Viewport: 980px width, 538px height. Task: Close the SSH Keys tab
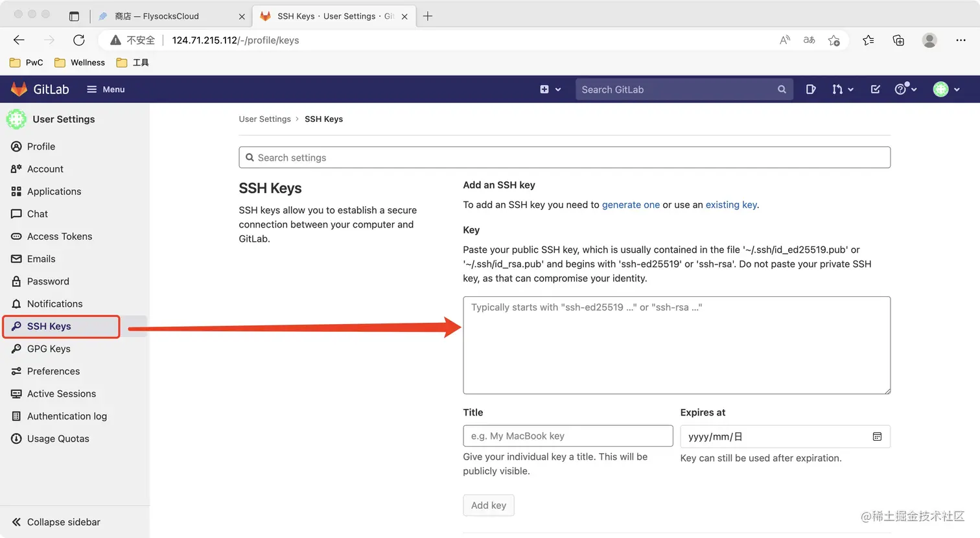point(404,17)
